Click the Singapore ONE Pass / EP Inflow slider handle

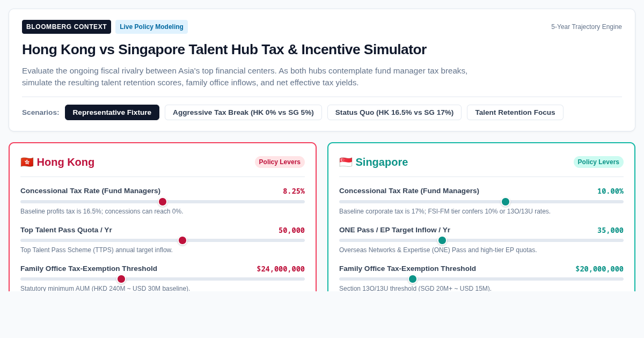point(442,240)
